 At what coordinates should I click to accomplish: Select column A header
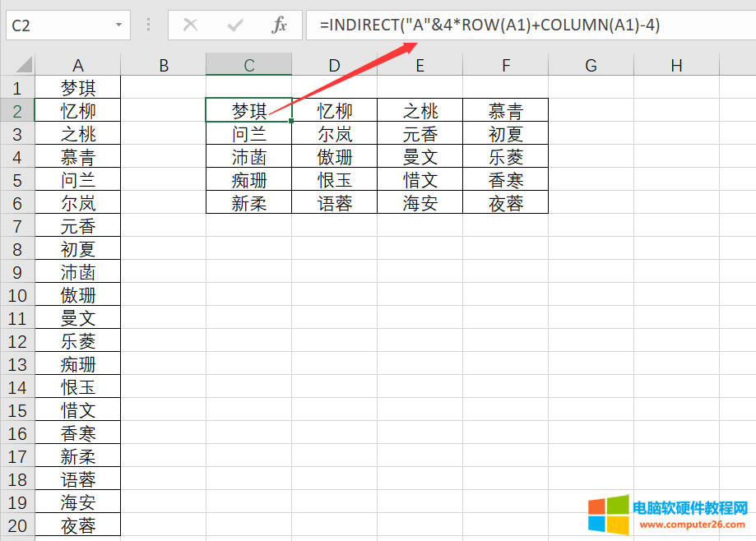point(78,64)
